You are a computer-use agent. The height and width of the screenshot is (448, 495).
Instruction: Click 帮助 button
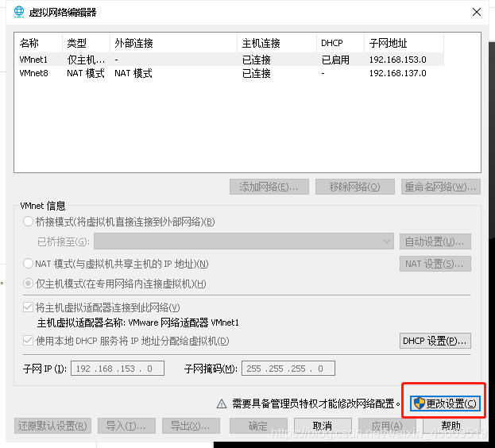click(x=451, y=426)
